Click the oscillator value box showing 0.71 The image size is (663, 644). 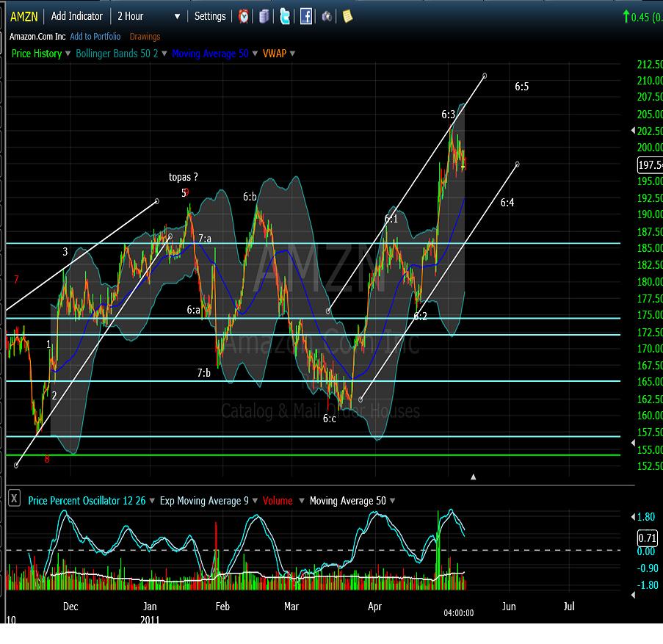[648, 538]
